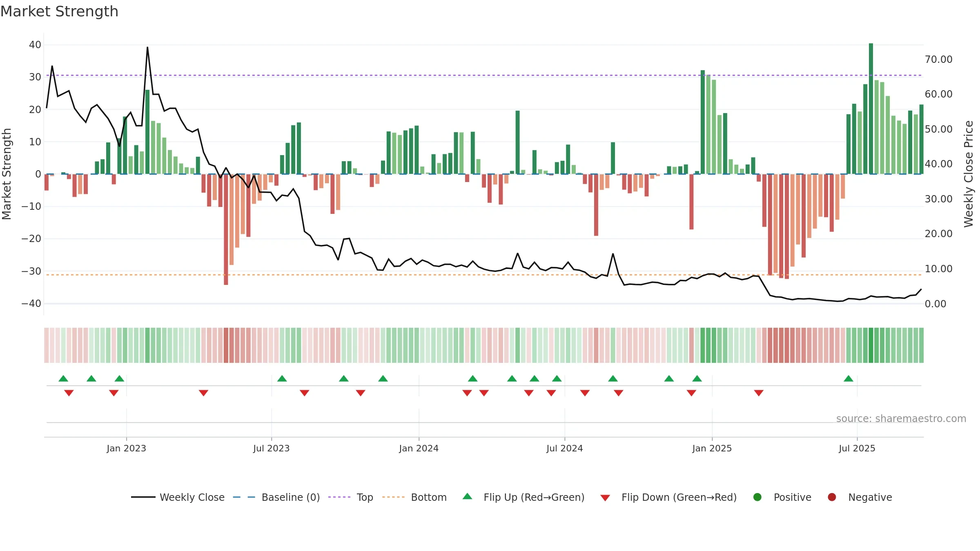Click the 40 left axis value
The image size is (980, 551).
[x=35, y=45]
